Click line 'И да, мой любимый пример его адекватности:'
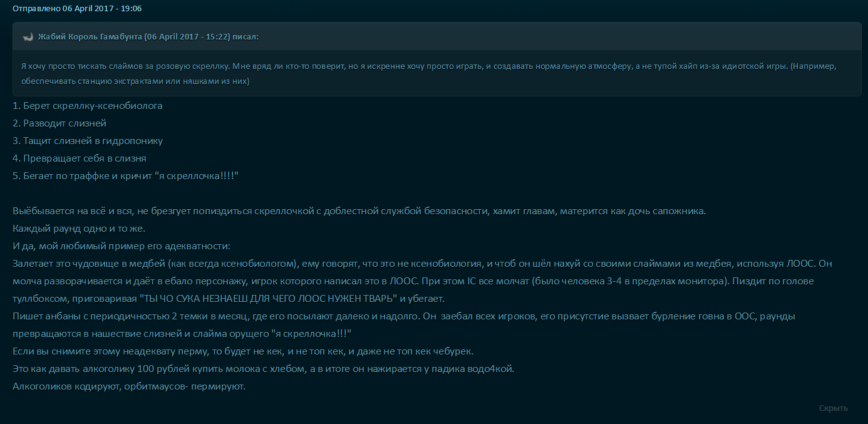The image size is (868, 424). click(x=121, y=246)
